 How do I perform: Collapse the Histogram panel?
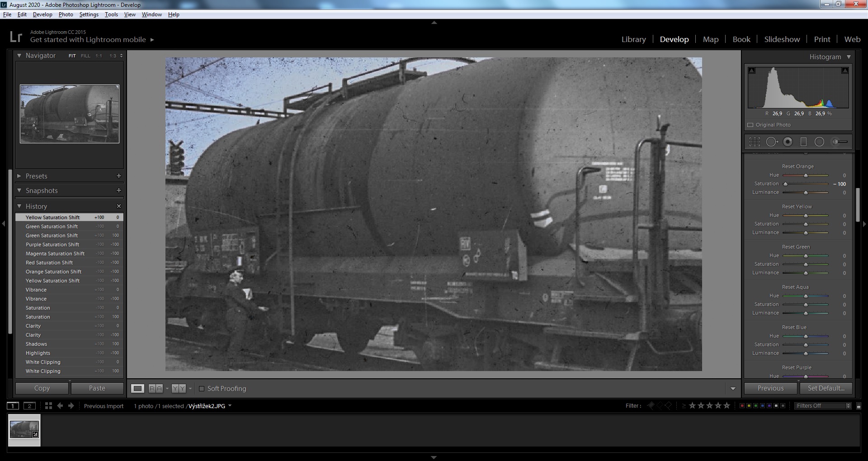coord(849,57)
